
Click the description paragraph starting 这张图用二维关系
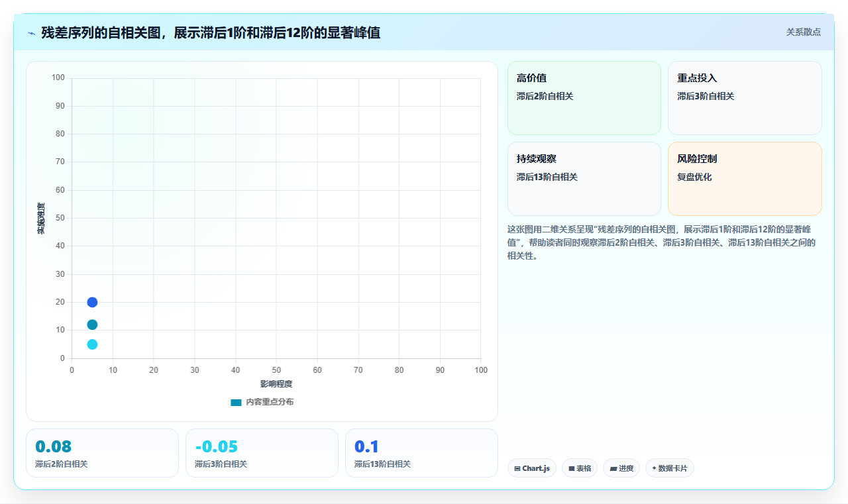point(662,242)
